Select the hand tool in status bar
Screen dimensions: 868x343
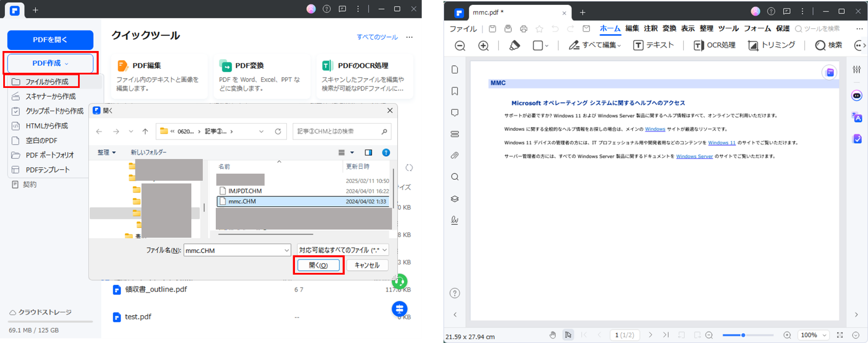552,335
